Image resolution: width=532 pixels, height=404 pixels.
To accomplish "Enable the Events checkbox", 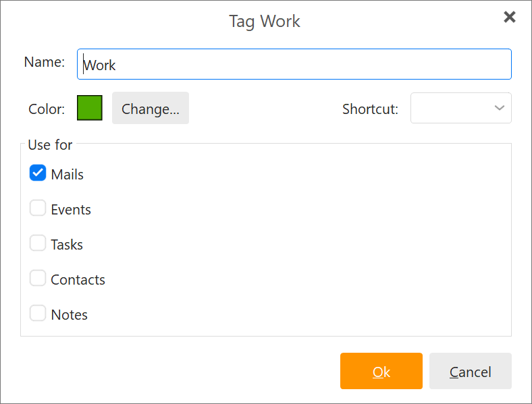I will click(x=38, y=208).
